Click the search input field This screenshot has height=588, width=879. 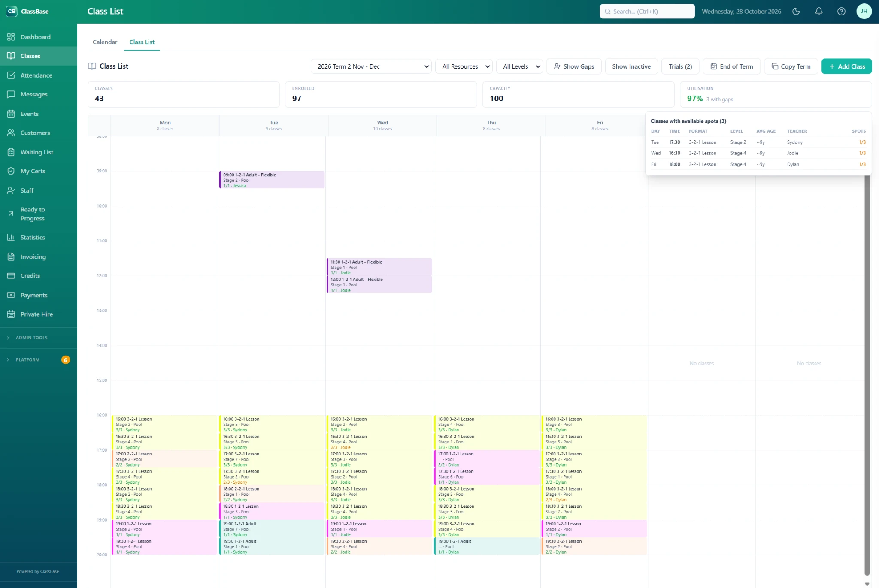pos(647,12)
